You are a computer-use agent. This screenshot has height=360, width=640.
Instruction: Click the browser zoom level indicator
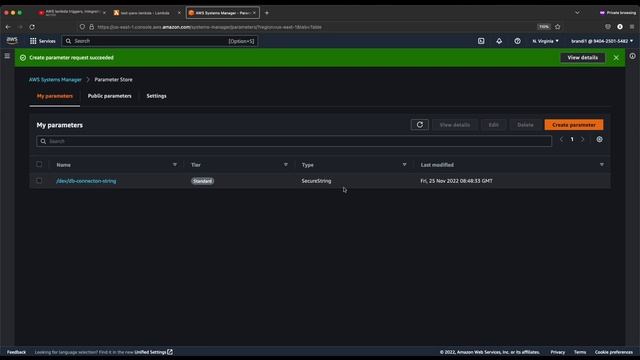(544, 27)
